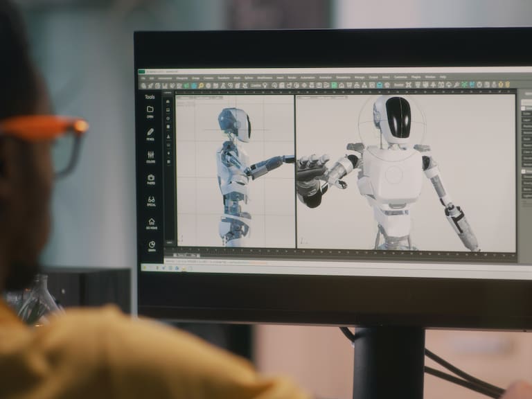The width and height of the screenshot is (532, 399).
Task: Select the Photo camera tool in the Tools sidebar
Action: point(151,179)
